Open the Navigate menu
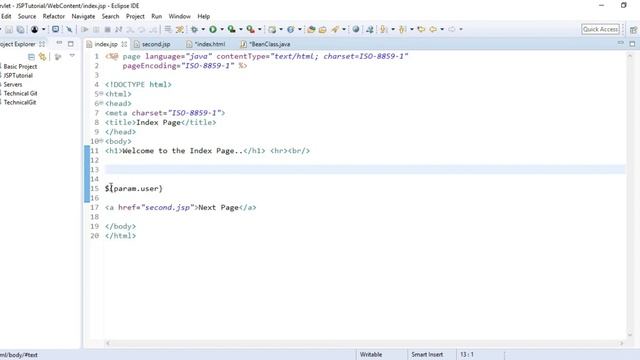The height and width of the screenshot is (360, 640). (x=83, y=16)
